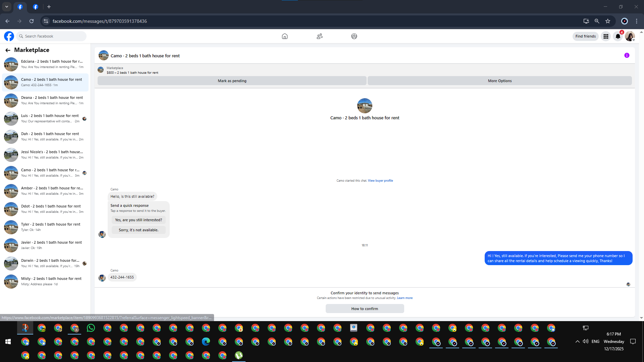Screen dimensions: 644x362
Task: Switch to the Luis conversation
Action: 45,118
